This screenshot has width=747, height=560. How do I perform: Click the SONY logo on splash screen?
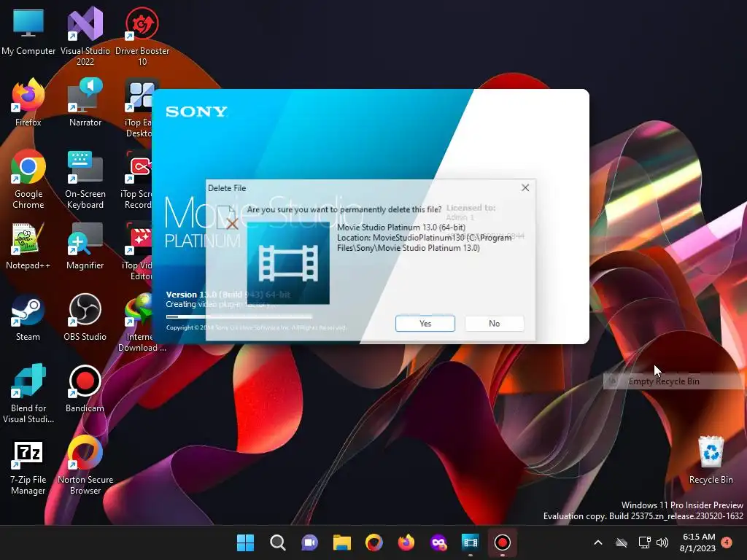[x=196, y=112]
